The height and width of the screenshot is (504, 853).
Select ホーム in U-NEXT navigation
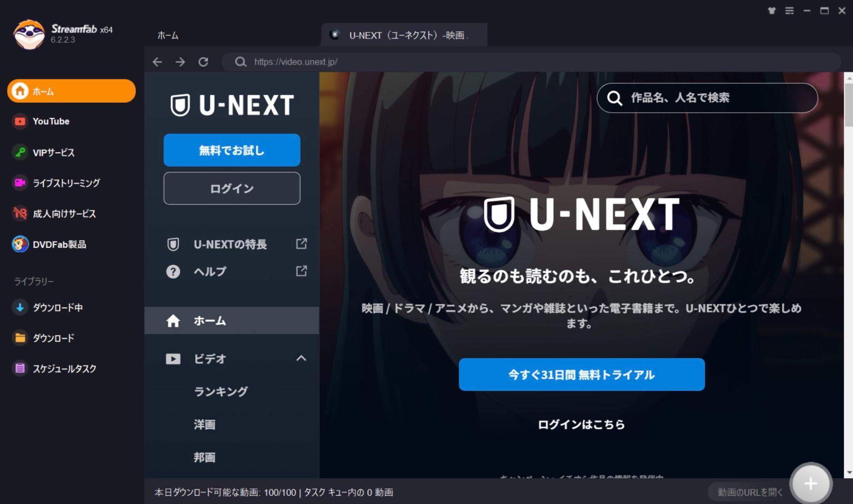(232, 320)
